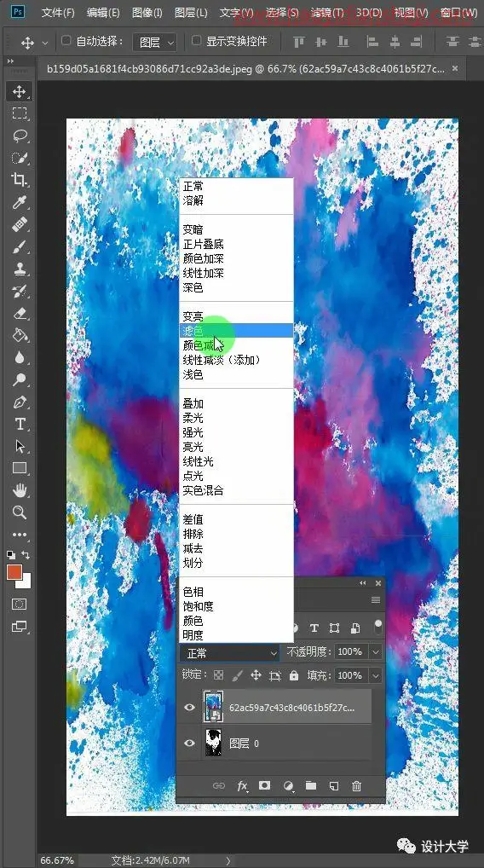
Task: Click the orange foreground color swatch
Action: pyautogui.click(x=14, y=572)
